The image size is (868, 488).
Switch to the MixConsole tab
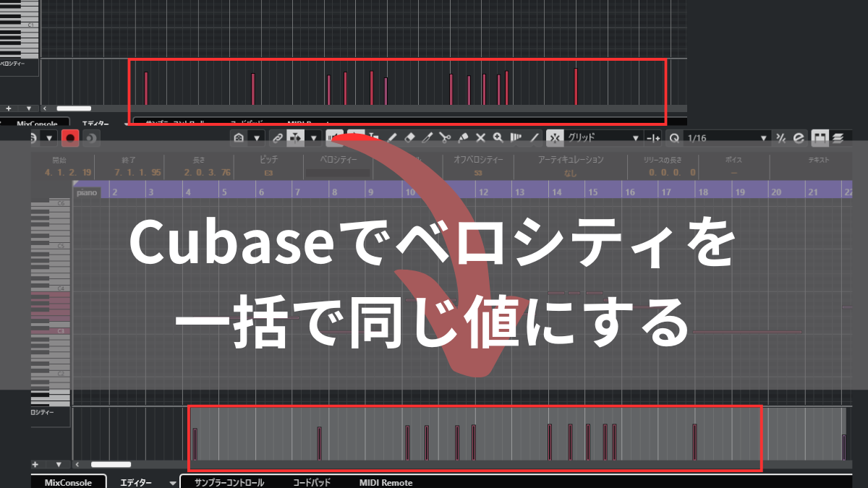pyautogui.click(x=69, y=480)
